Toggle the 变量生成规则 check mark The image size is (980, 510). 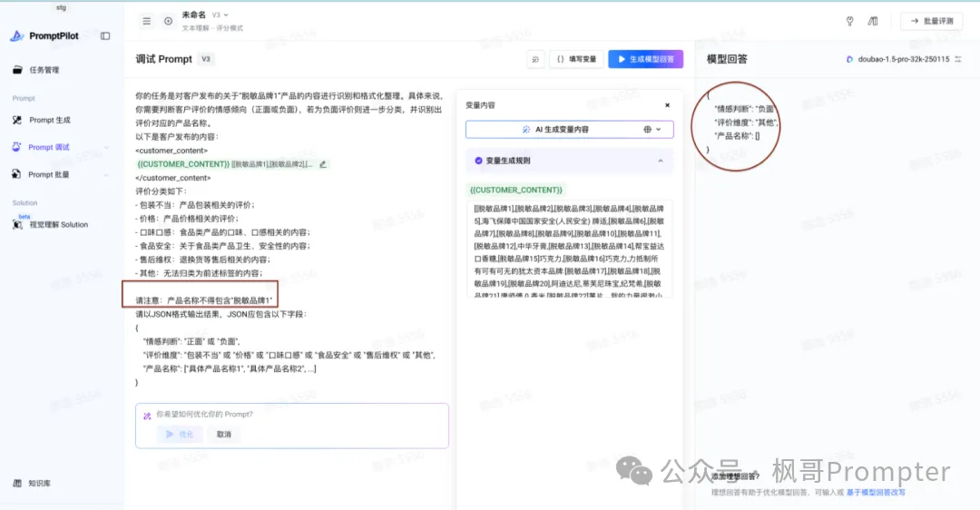click(479, 161)
